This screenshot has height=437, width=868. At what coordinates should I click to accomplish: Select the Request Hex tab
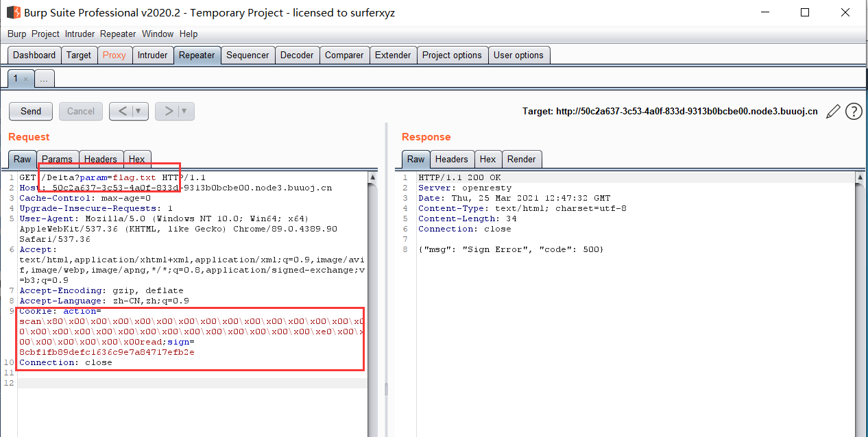(x=137, y=159)
